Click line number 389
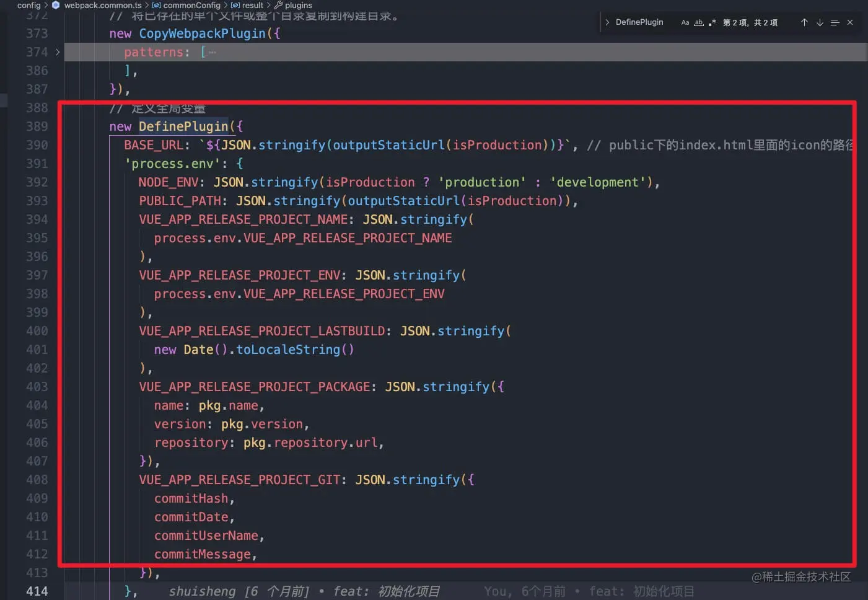 [37, 126]
